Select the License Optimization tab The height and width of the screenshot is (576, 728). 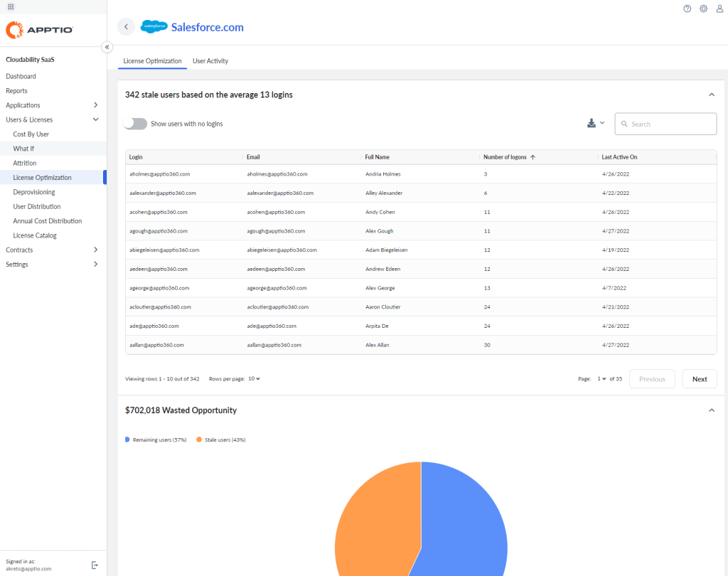(151, 61)
